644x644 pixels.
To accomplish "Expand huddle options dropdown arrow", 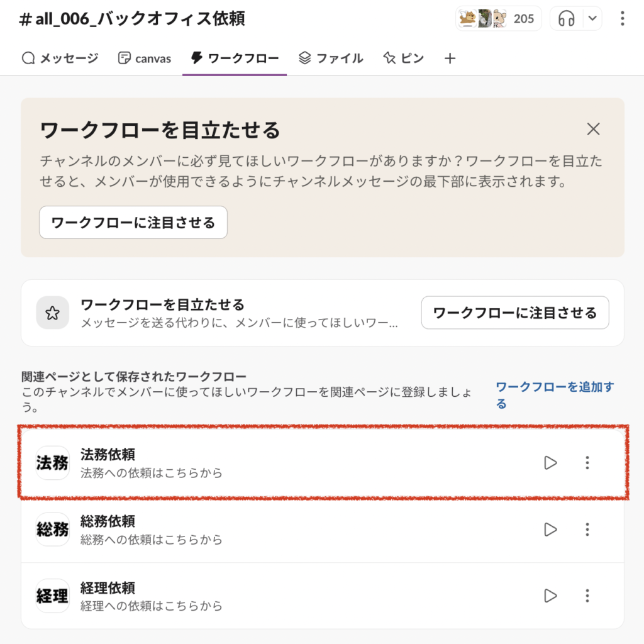I will (592, 19).
